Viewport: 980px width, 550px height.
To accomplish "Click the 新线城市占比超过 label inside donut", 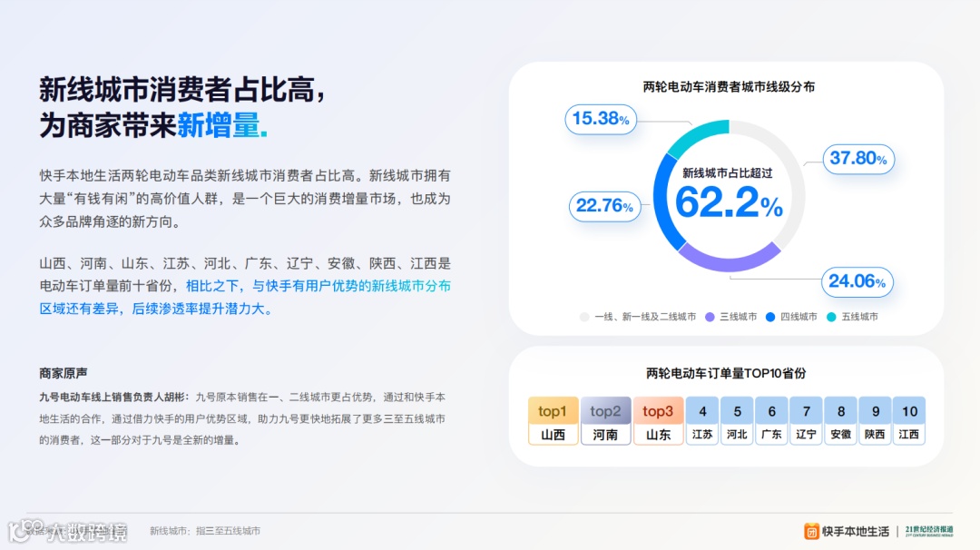I will (728, 173).
